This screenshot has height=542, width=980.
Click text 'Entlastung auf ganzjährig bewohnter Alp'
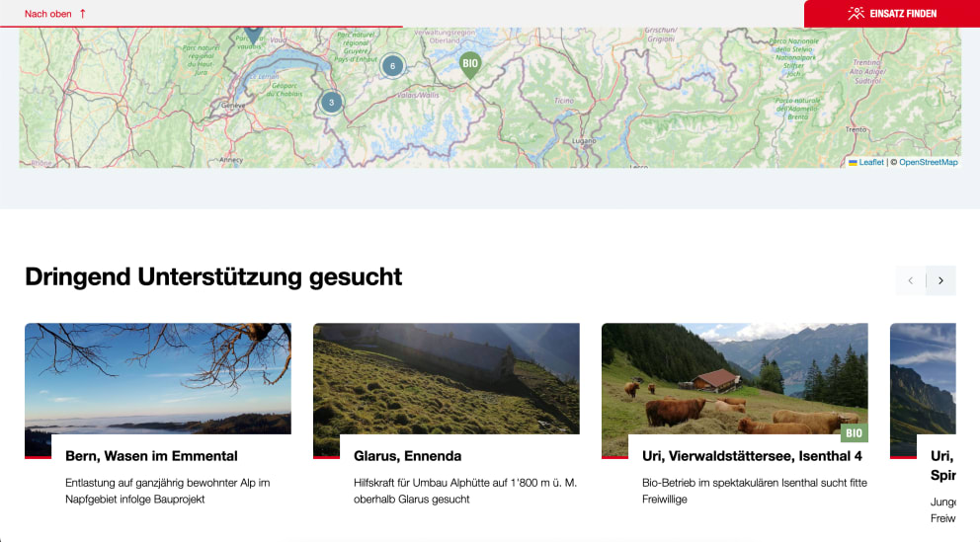pos(161,483)
